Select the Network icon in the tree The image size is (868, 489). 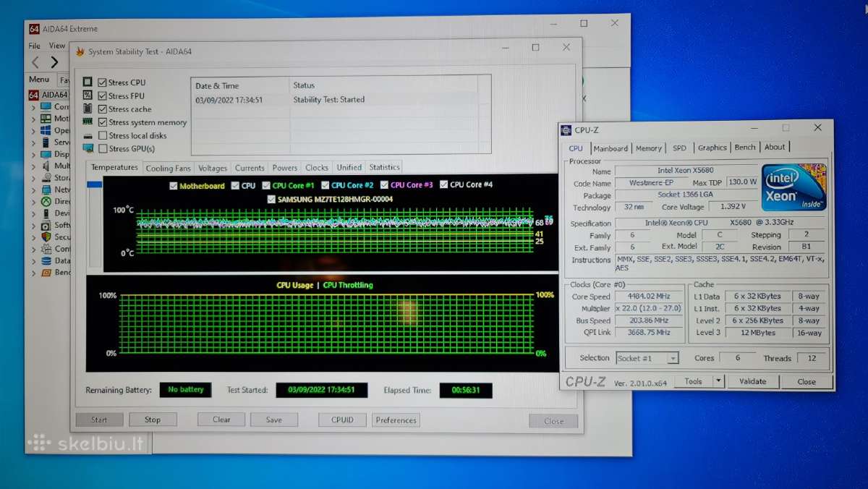click(46, 190)
